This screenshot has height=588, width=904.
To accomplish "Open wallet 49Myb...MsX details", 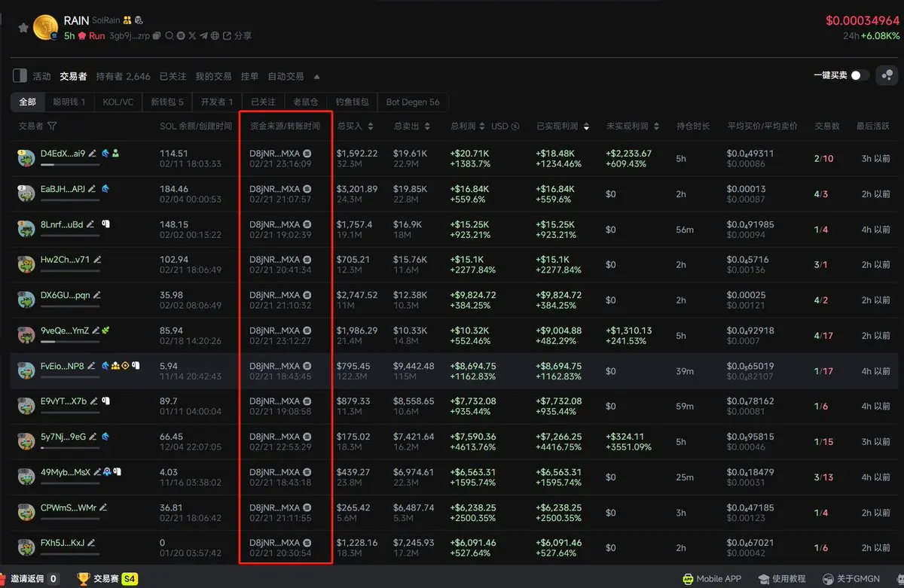I will 66,472.
